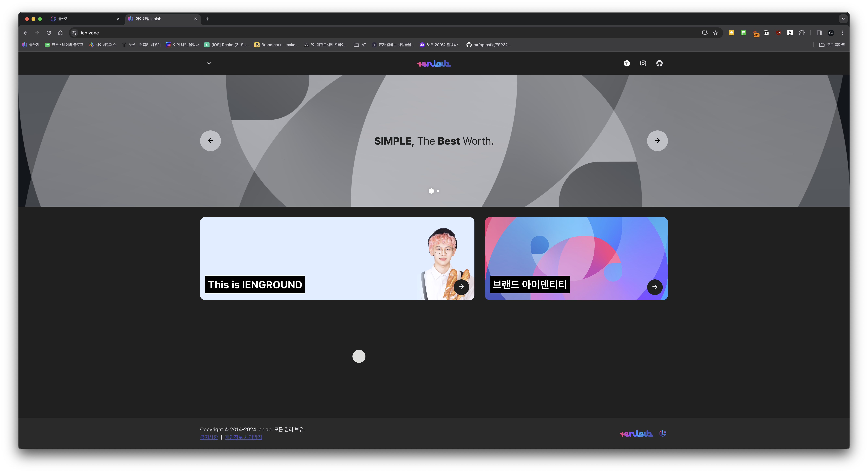Reload the page

tap(49, 33)
